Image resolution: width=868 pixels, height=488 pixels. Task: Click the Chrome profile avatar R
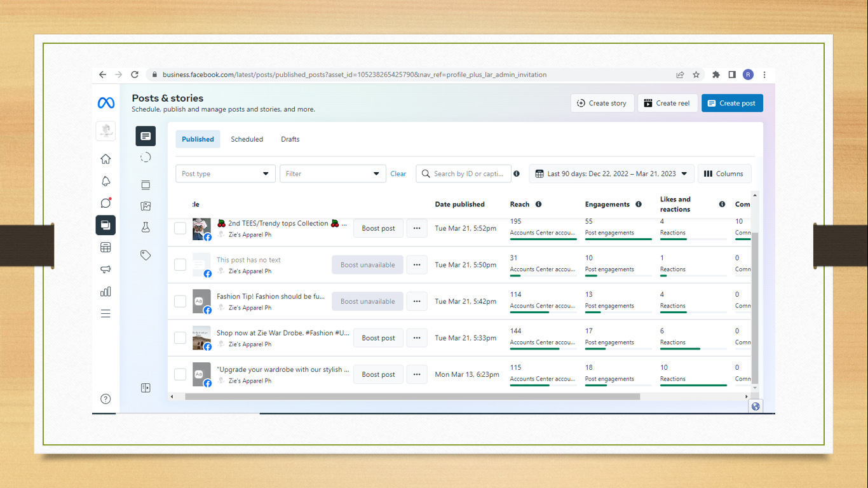pyautogui.click(x=748, y=74)
